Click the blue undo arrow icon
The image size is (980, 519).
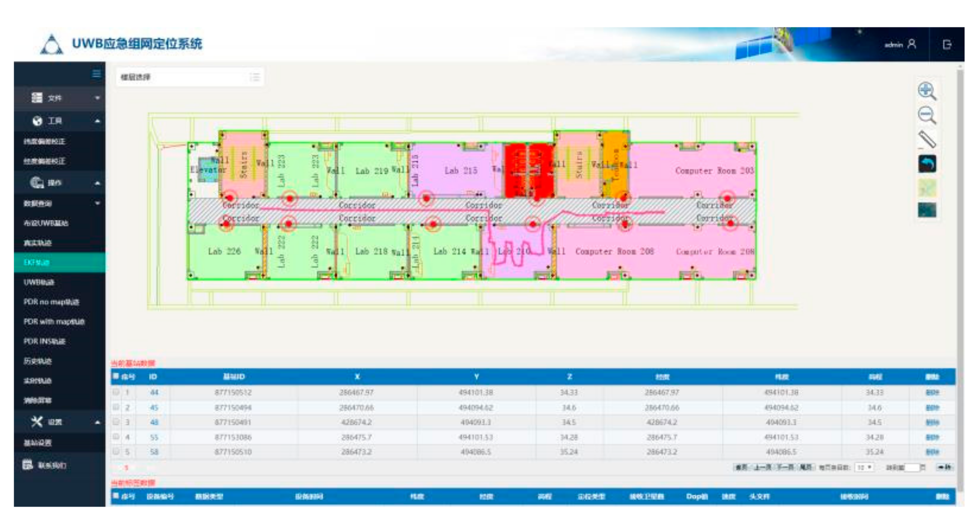(927, 164)
